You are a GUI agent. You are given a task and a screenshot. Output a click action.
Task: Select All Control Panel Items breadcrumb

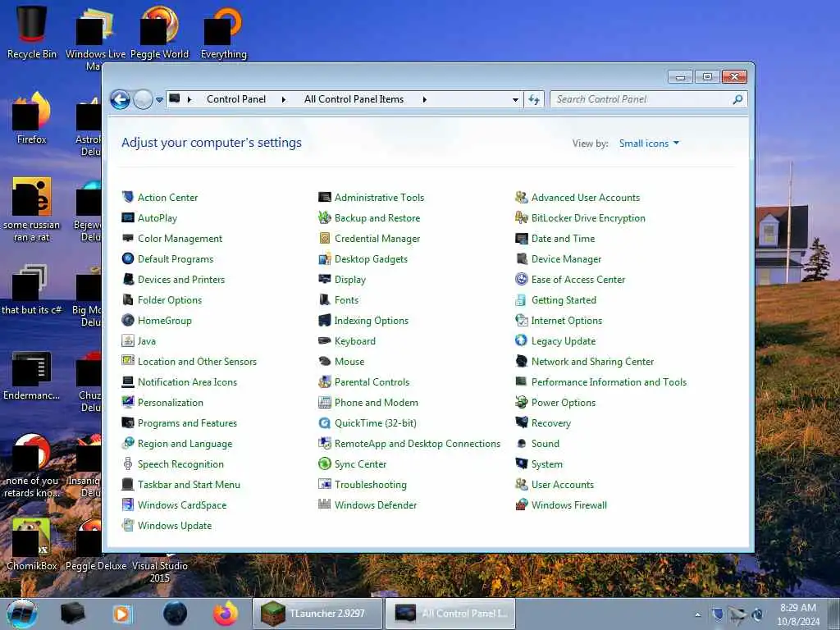coord(354,99)
